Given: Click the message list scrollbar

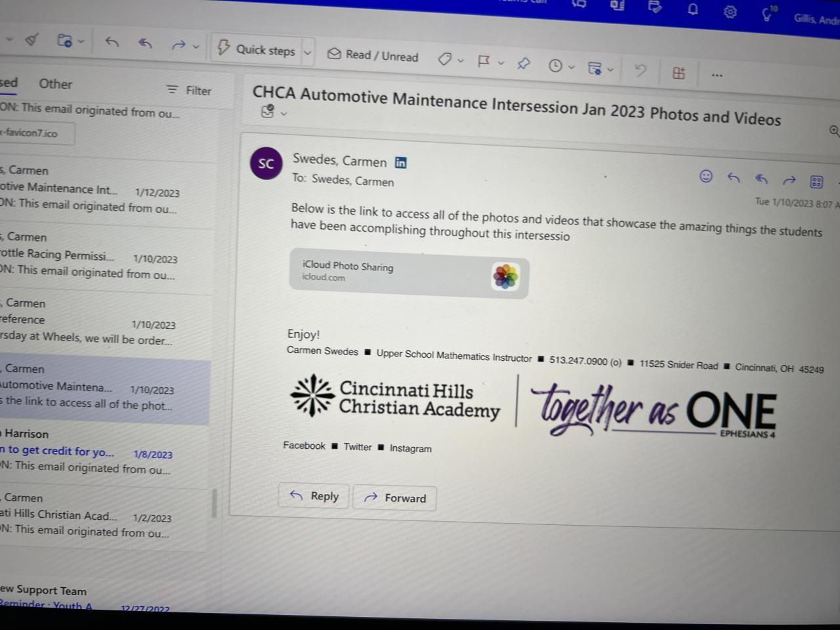Looking at the screenshot, I should (x=214, y=504).
